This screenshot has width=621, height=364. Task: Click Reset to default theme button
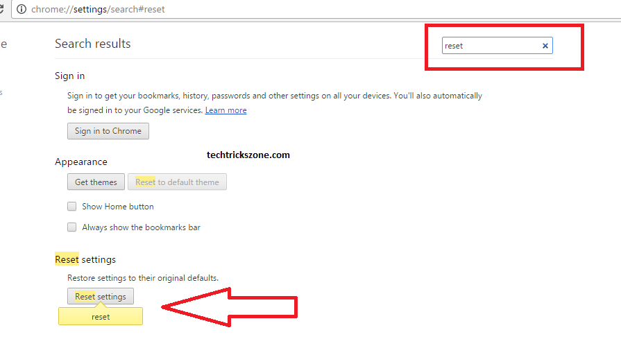pyautogui.click(x=177, y=182)
